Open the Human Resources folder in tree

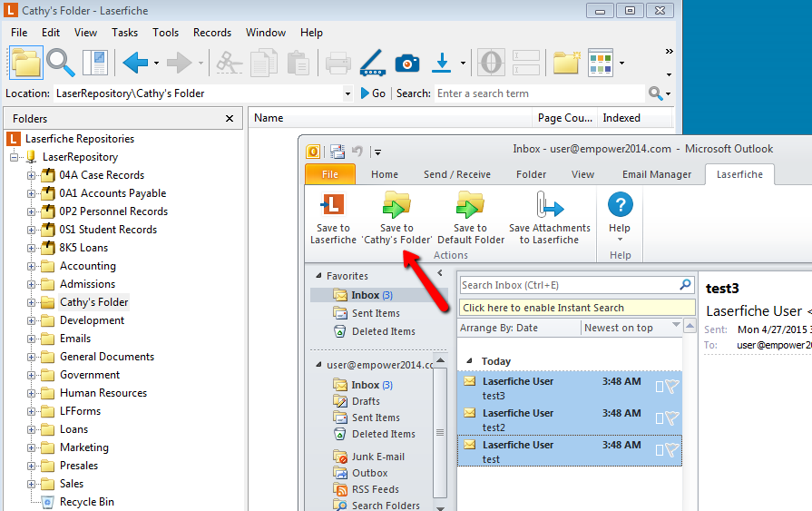click(x=103, y=393)
